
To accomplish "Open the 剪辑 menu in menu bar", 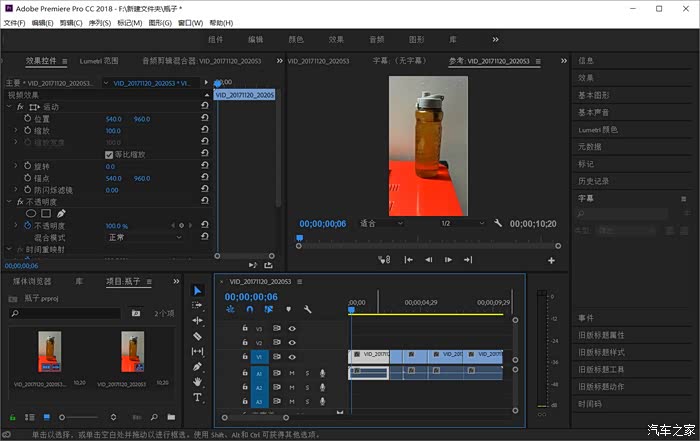I will click(71, 22).
